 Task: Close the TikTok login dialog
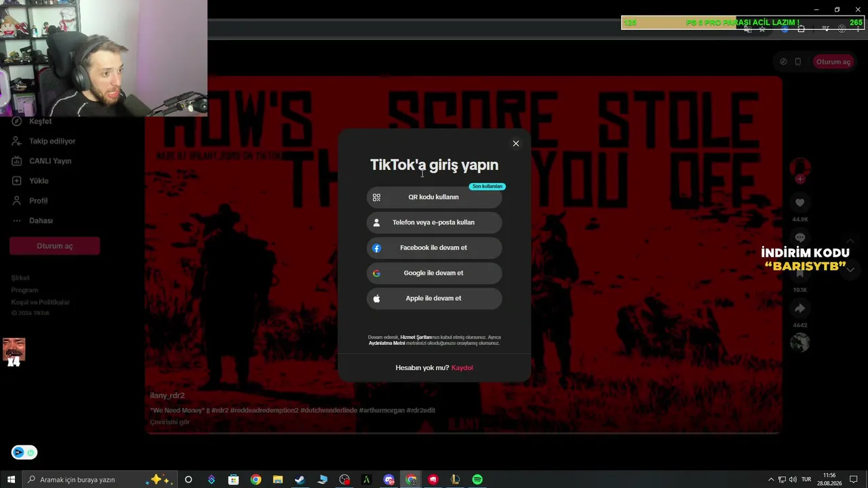tap(516, 144)
